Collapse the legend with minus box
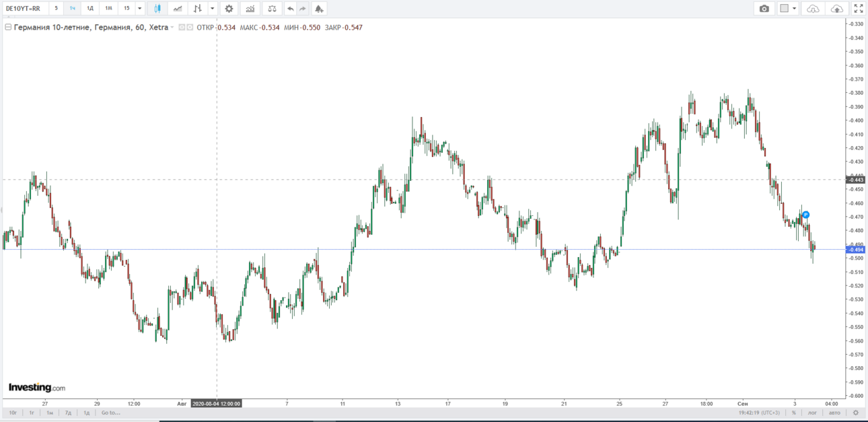 tap(8, 28)
